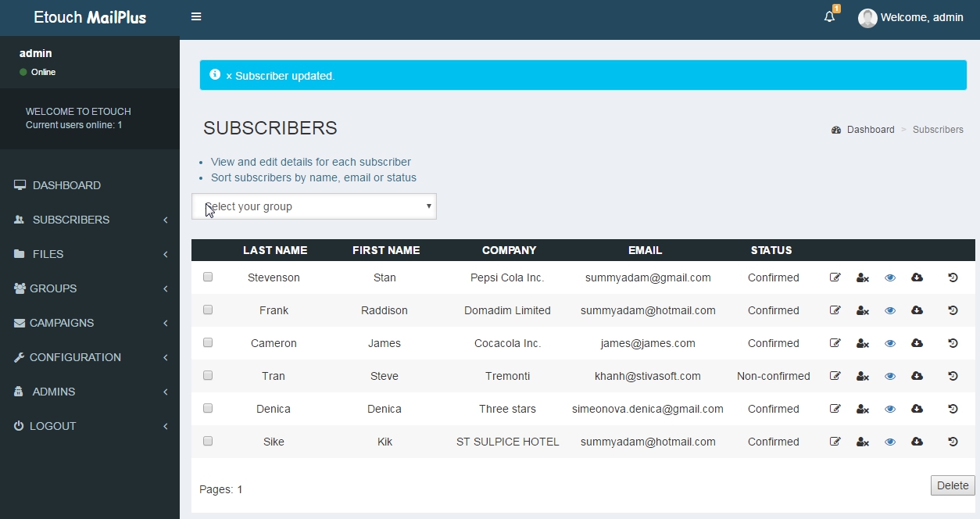Check the Denica row checkbox
The height and width of the screenshot is (519, 980).
(x=208, y=408)
